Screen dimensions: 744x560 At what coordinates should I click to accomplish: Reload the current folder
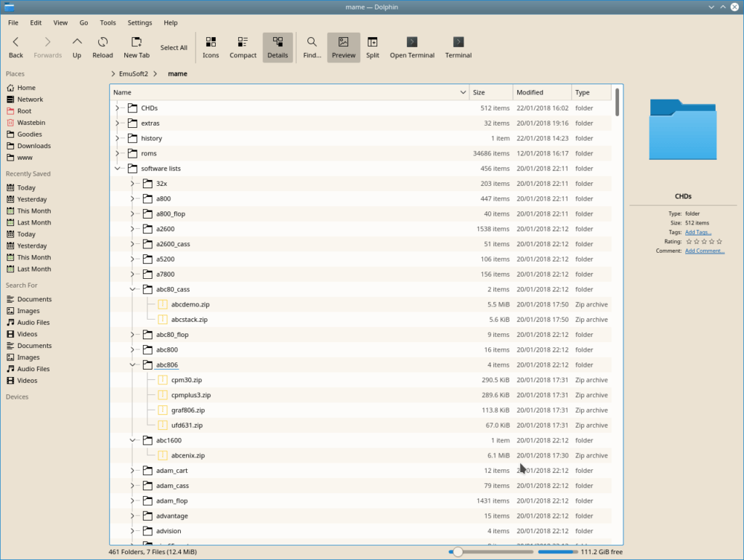tap(102, 46)
